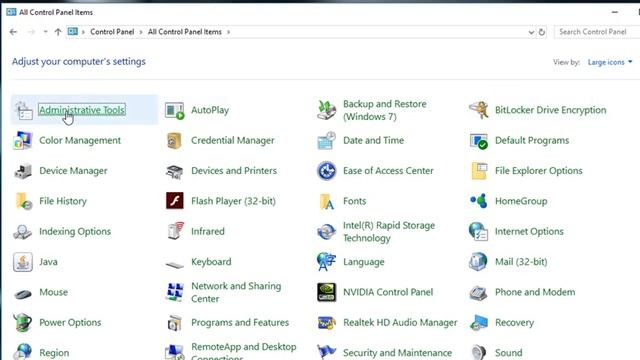Open the Color Management icon
The width and height of the screenshot is (640, 360).
pos(23,140)
